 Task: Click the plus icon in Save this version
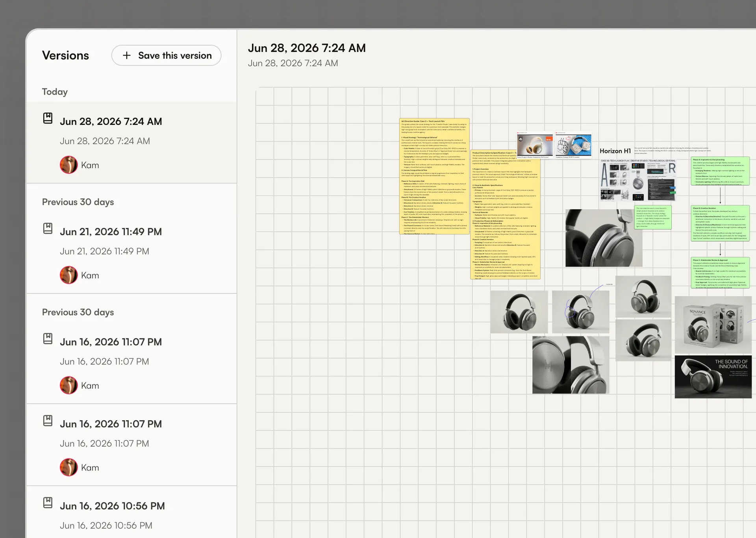pyautogui.click(x=126, y=56)
